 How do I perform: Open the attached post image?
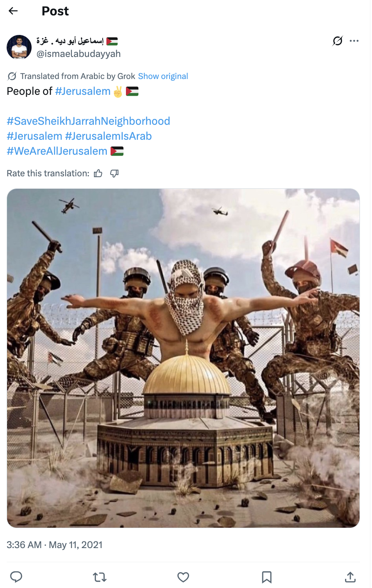tap(183, 358)
